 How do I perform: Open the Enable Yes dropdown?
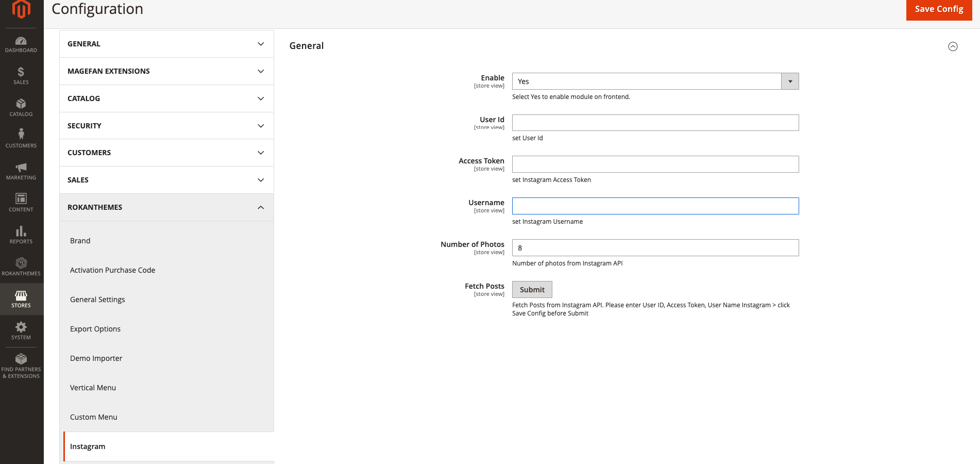tap(655, 81)
